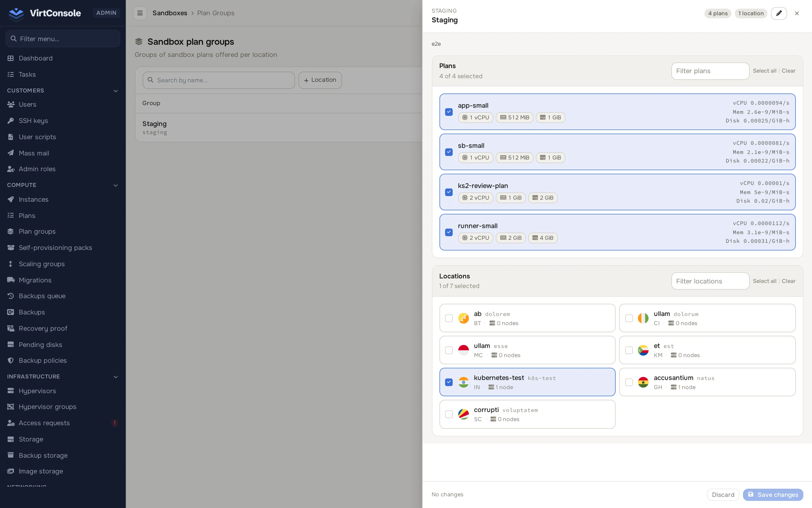812x508 pixels.
Task: Uncheck the kubernetes-test location checkbox
Action: click(449, 382)
